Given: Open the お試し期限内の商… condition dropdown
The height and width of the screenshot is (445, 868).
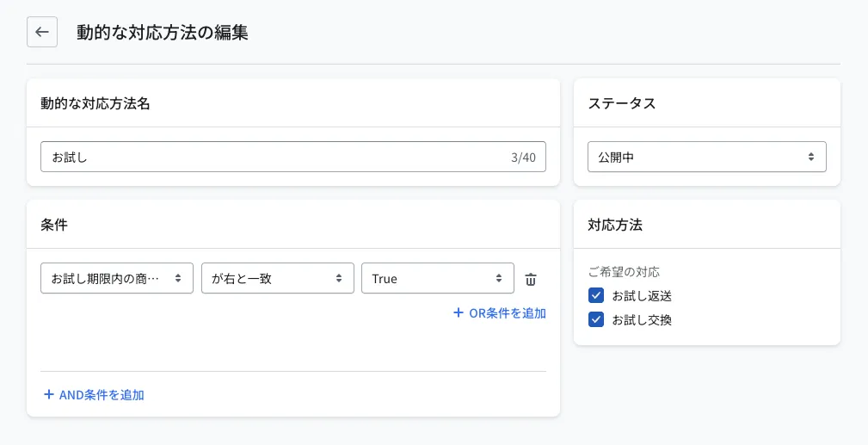Looking at the screenshot, I should [117, 278].
